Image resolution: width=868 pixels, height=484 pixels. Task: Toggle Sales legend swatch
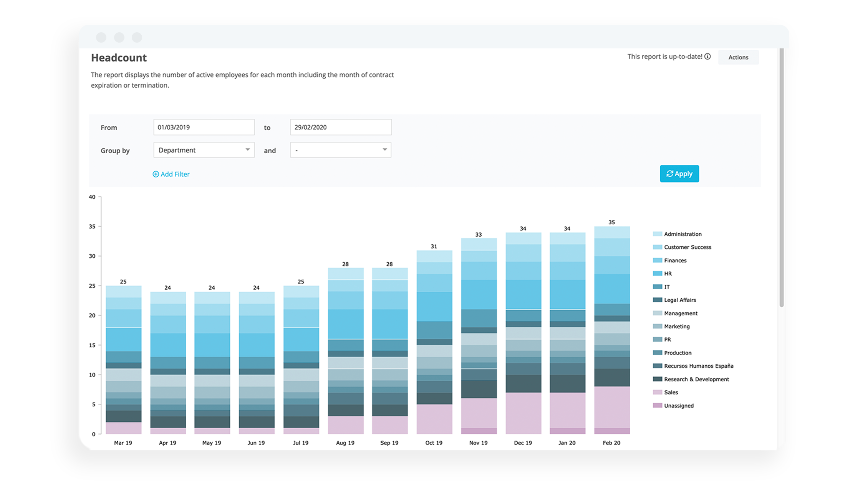(x=657, y=392)
